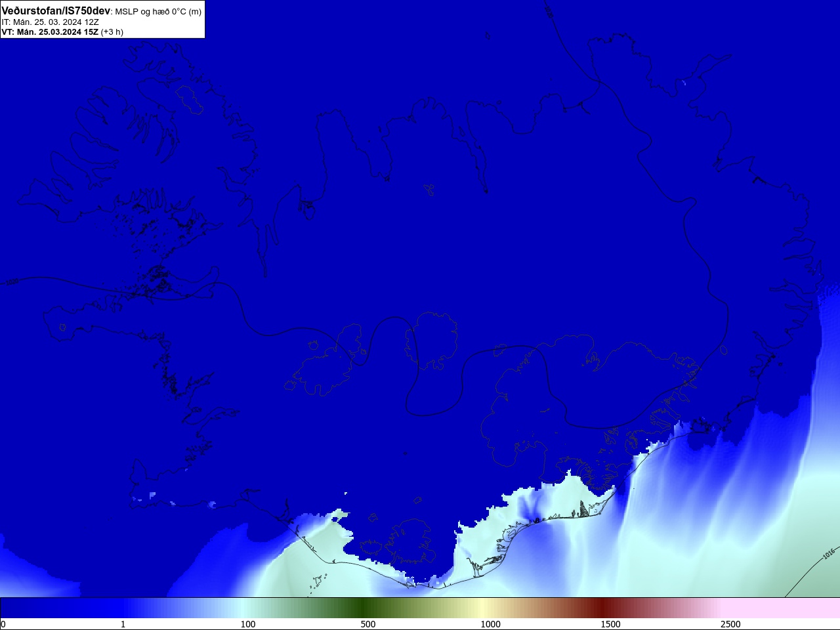Click the colour scale label 1000
Image resolution: width=840 pixels, height=630 pixels.
[490, 624]
